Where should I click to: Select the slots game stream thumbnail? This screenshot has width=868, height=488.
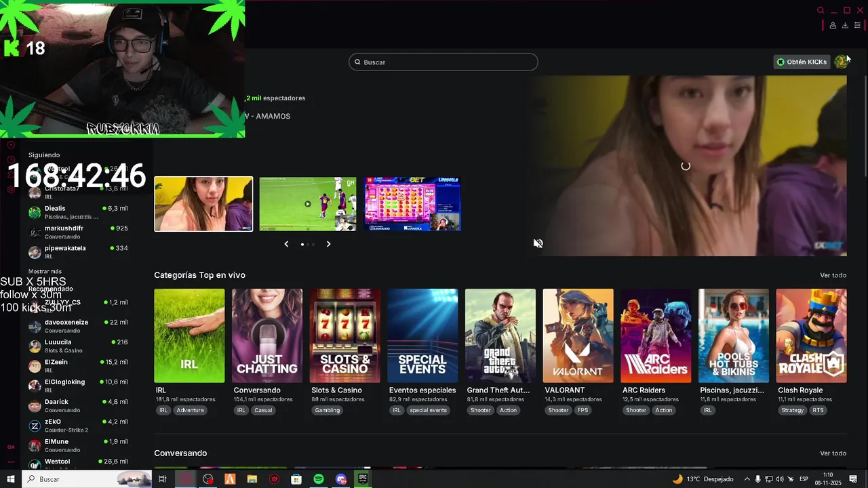click(x=412, y=204)
